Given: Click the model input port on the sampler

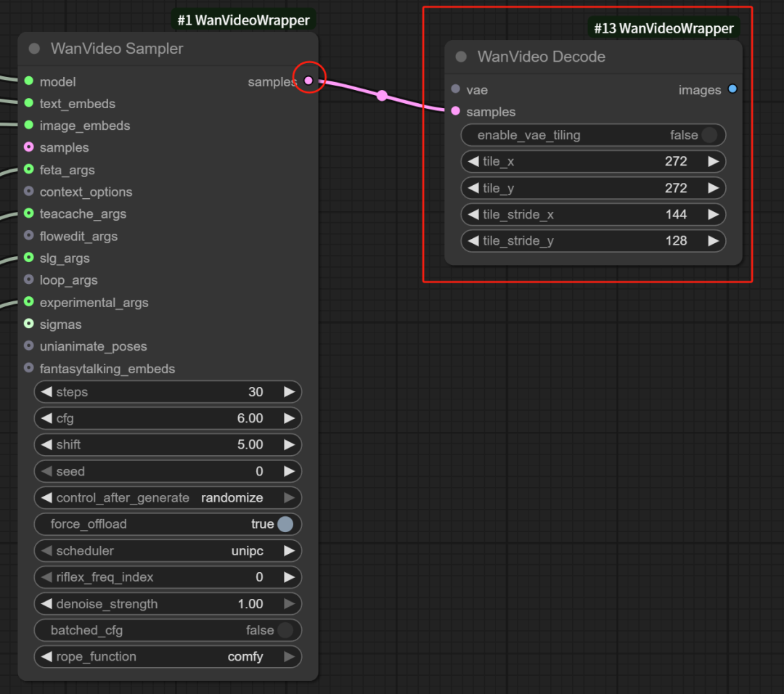Looking at the screenshot, I should click(x=29, y=81).
